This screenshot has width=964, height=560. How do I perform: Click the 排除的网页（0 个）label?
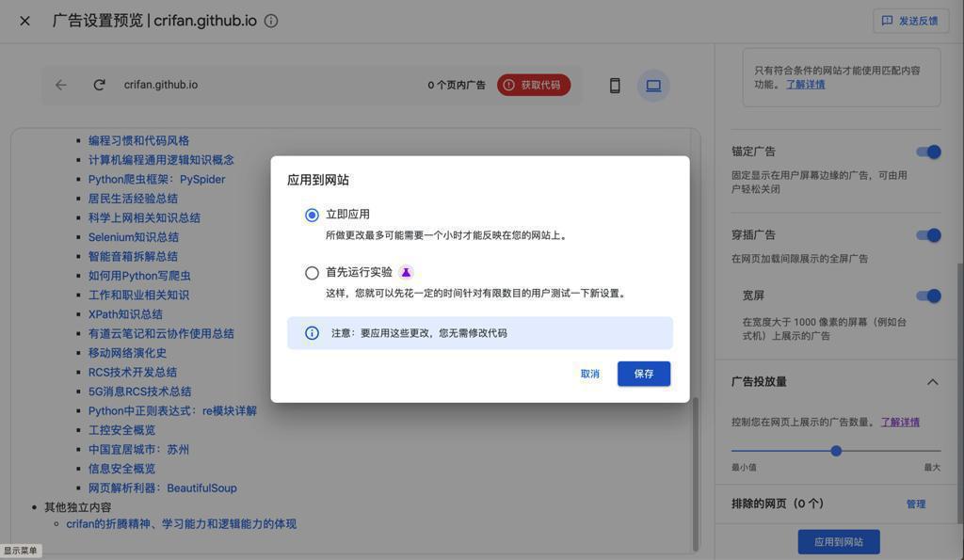coord(777,504)
